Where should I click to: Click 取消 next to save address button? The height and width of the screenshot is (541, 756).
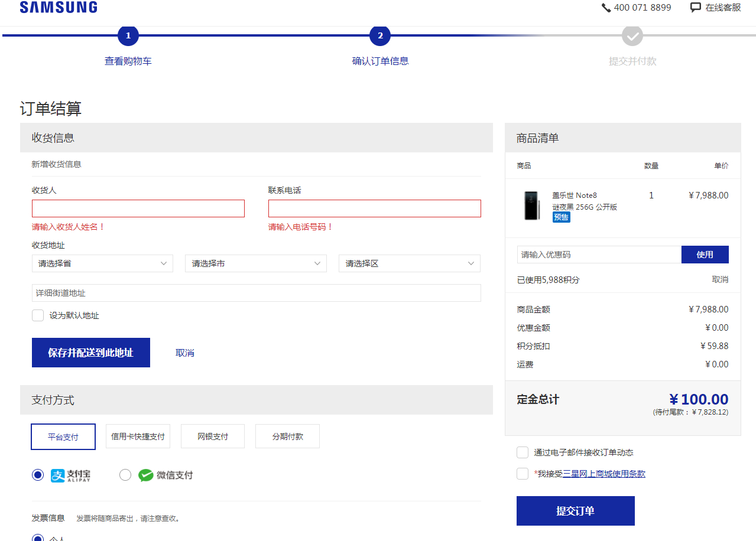tap(185, 353)
